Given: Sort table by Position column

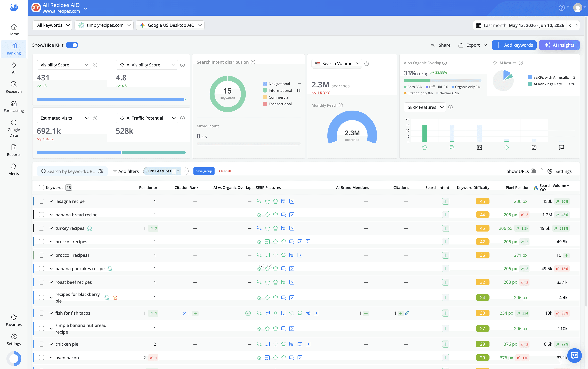Looking at the screenshot, I should point(148,187).
